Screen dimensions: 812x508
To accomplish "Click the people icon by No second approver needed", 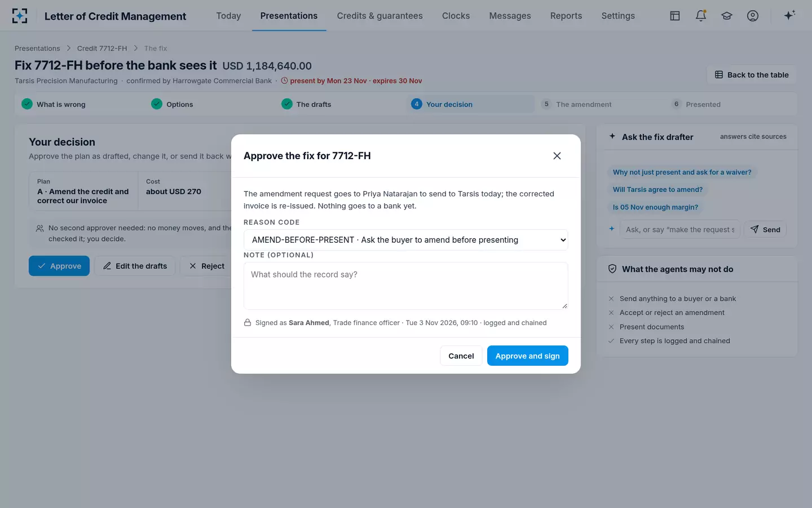I will (40, 229).
